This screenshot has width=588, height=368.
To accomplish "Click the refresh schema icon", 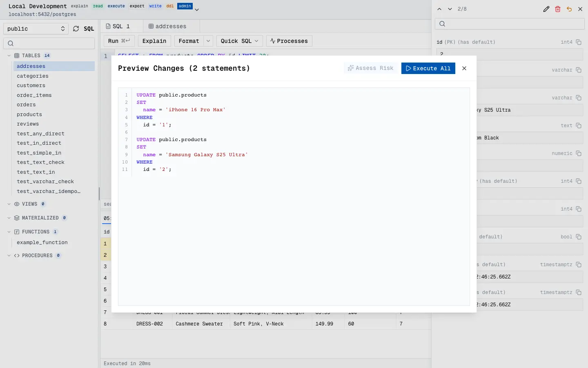I will point(76,29).
